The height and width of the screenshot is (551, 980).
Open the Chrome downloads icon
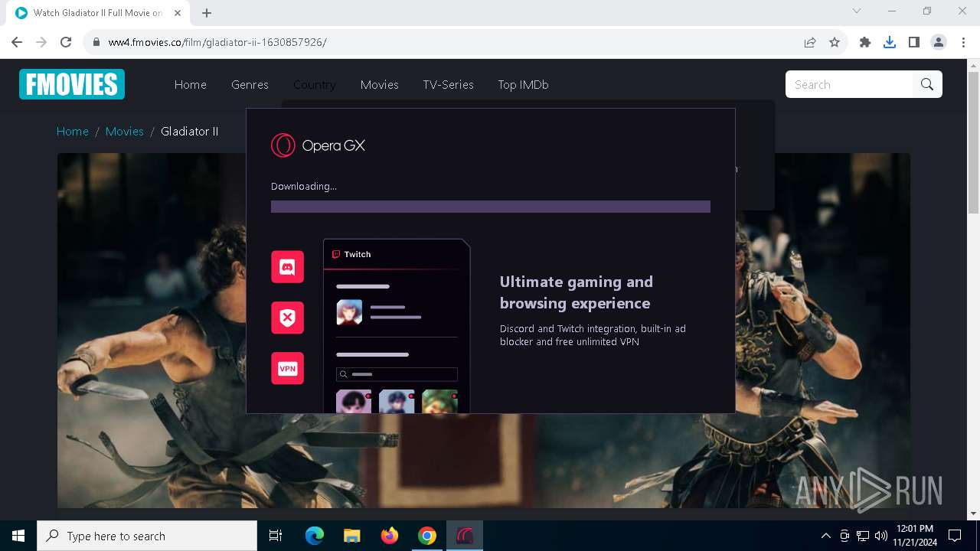[x=890, y=42]
